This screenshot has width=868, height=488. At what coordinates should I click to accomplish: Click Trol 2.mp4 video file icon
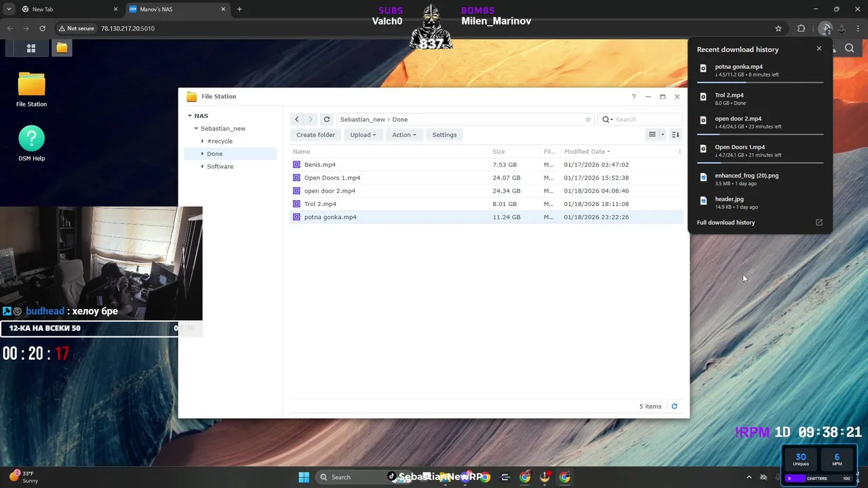click(x=296, y=204)
